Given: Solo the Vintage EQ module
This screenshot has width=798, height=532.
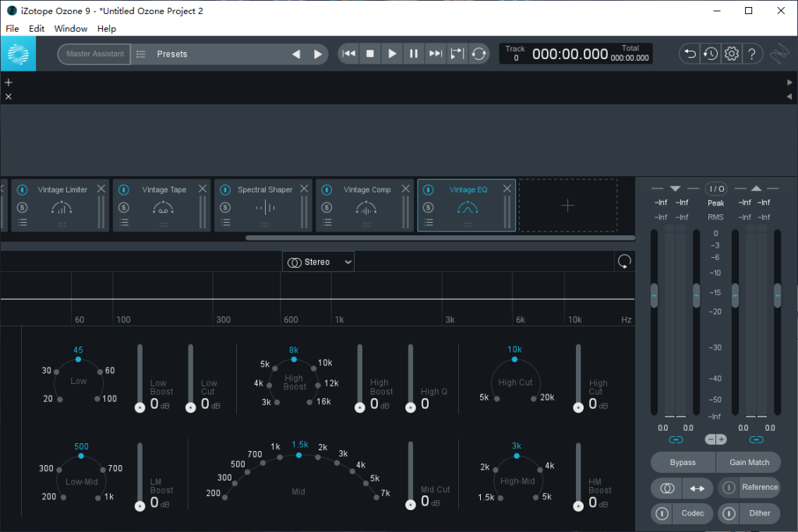Looking at the screenshot, I should click(428, 207).
